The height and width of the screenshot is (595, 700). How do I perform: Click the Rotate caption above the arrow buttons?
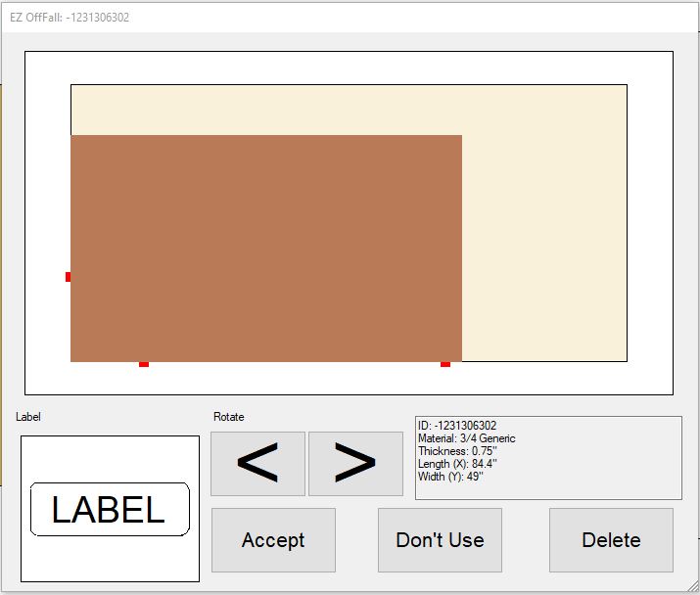coord(228,417)
